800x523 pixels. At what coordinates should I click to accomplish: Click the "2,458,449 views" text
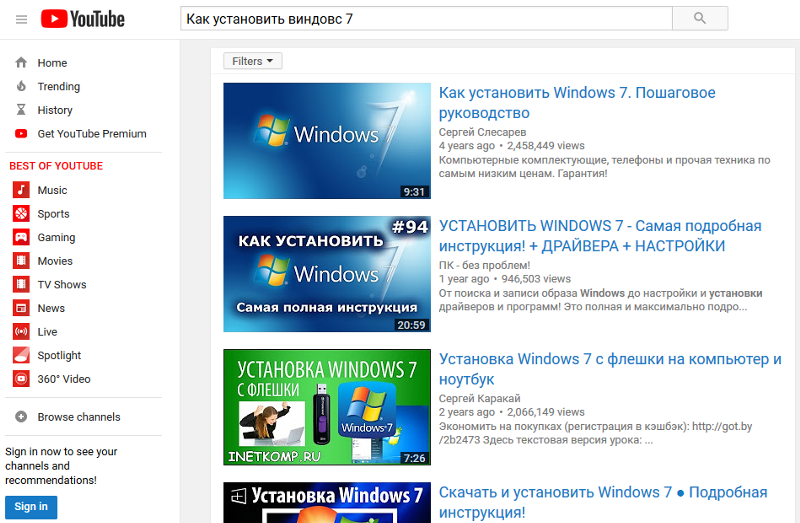pyautogui.click(x=545, y=146)
